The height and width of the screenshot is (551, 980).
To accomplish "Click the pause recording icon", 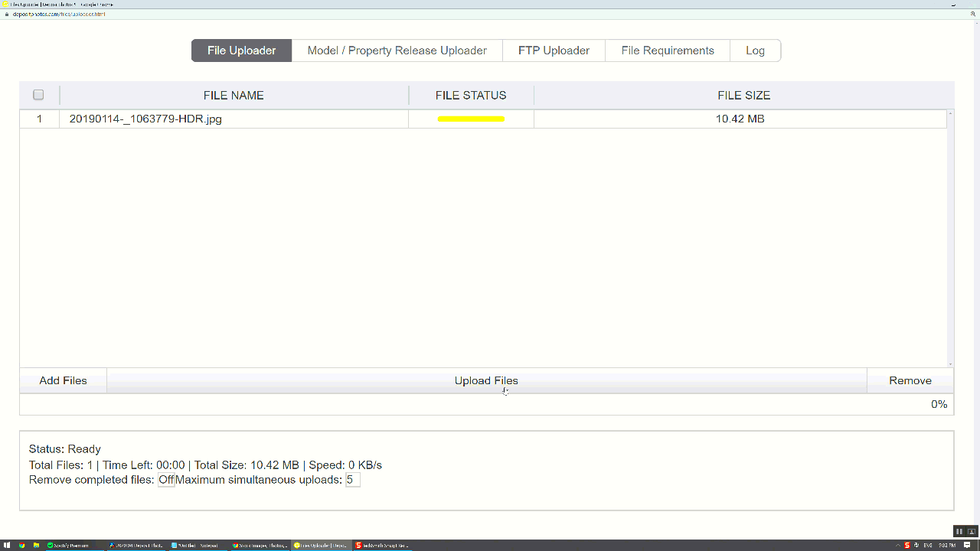I will [x=959, y=531].
